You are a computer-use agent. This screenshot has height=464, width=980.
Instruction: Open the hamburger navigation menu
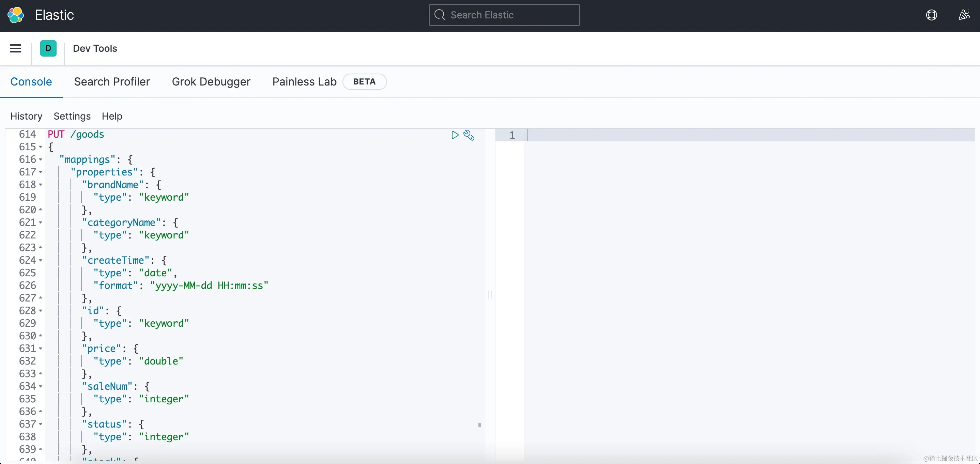tap(16, 48)
